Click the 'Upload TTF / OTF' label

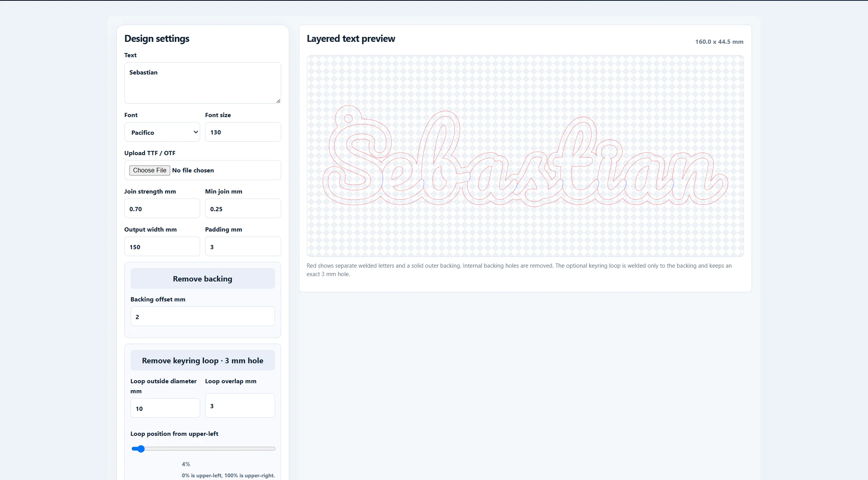pos(150,153)
